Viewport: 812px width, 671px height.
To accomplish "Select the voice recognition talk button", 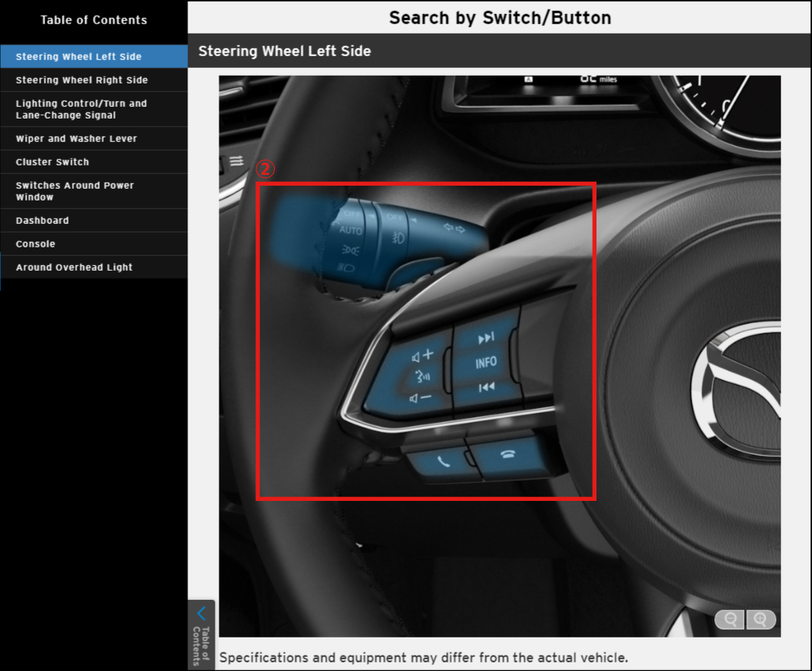I will (422, 377).
